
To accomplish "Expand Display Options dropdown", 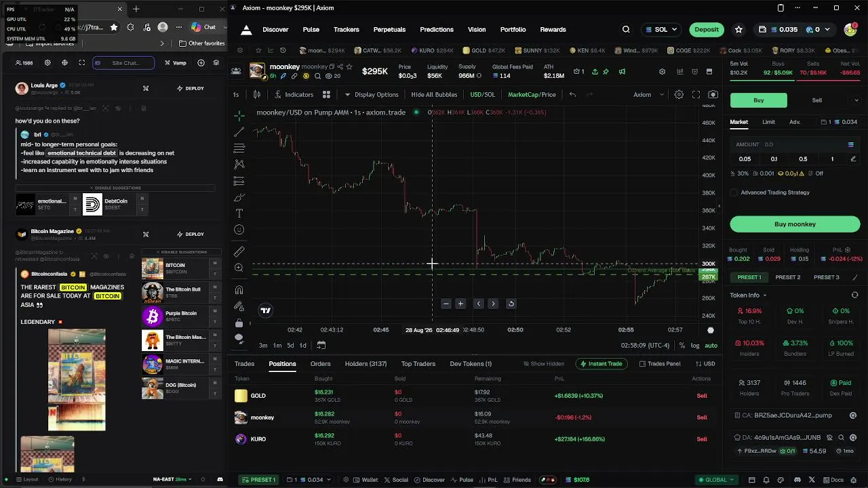I will click(371, 95).
